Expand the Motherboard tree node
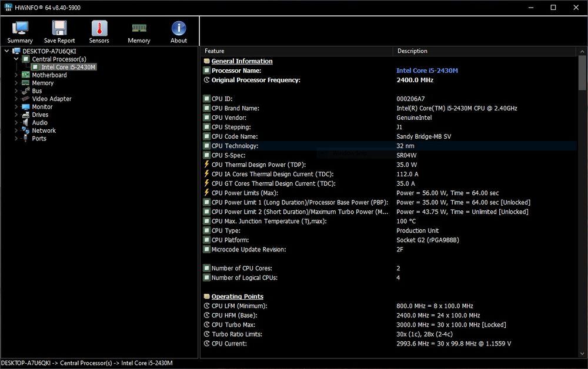The width and height of the screenshot is (588, 369). click(x=16, y=75)
